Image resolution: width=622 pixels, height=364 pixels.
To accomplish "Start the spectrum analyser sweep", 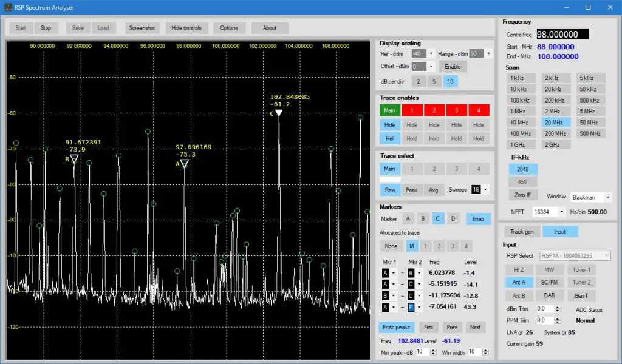I will coord(19,27).
